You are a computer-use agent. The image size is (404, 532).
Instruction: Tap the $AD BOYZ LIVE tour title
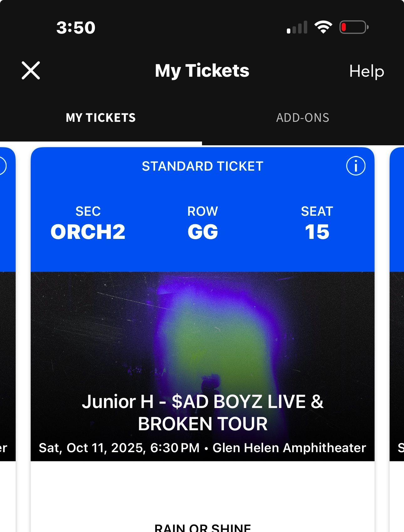[x=203, y=412]
